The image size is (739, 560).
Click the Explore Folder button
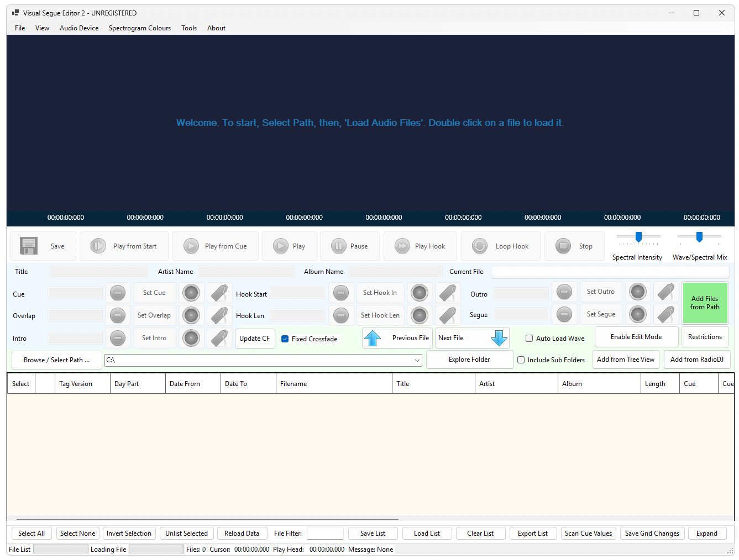[469, 360]
